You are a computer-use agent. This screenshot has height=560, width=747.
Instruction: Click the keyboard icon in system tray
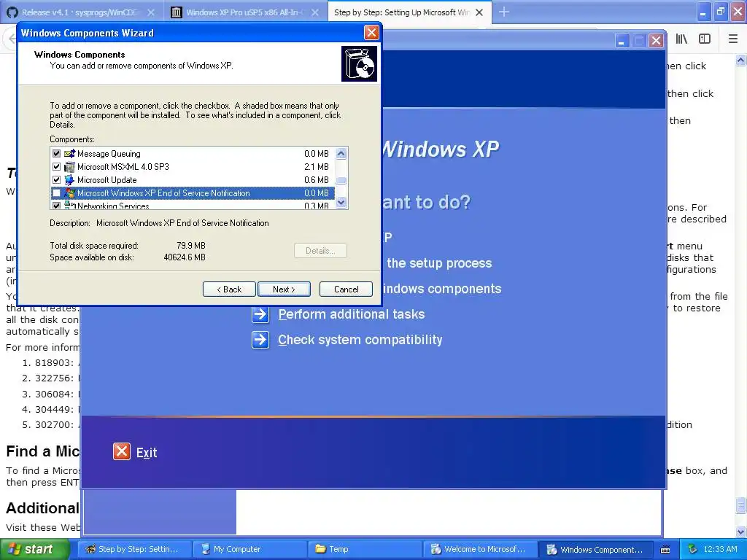(665, 550)
